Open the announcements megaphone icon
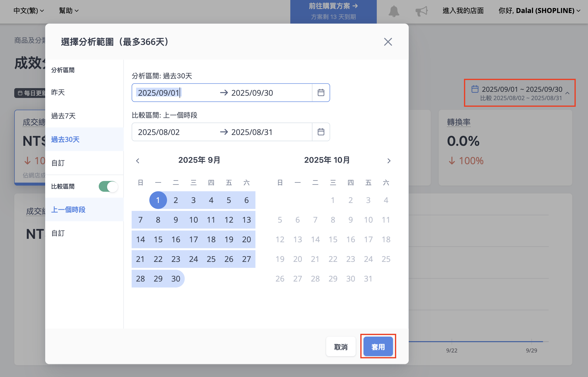This screenshot has height=377, width=588. click(x=421, y=11)
